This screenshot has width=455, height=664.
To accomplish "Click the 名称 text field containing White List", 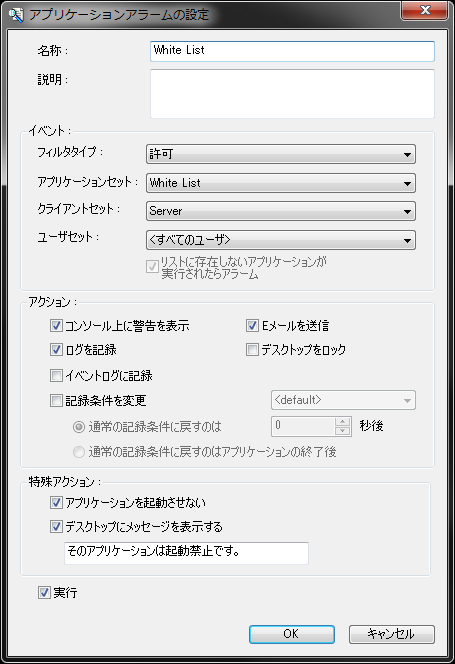I will point(292,51).
